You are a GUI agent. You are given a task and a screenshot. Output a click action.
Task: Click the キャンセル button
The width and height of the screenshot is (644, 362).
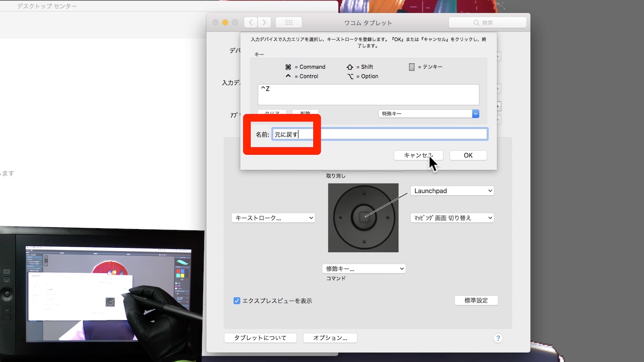pos(419,155)
